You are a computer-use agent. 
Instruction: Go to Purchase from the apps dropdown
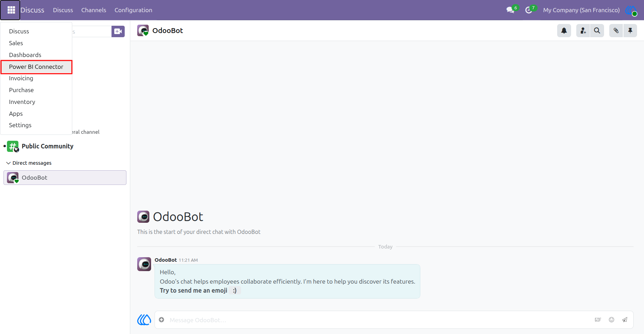36,90
